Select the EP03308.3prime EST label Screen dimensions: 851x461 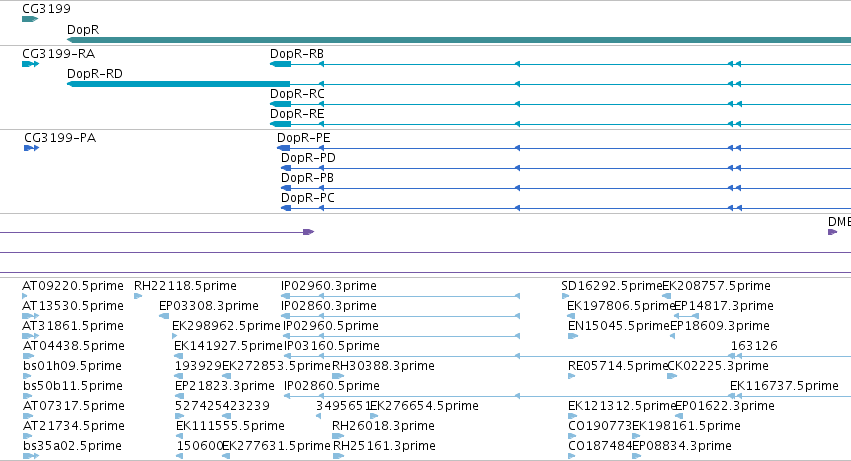point(208,306)
